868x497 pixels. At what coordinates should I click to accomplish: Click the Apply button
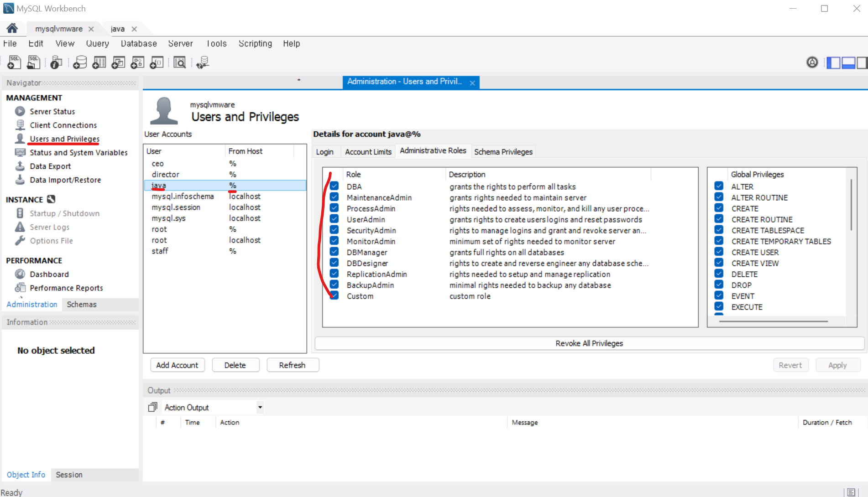pyautogui.click(x=837, y=365)
